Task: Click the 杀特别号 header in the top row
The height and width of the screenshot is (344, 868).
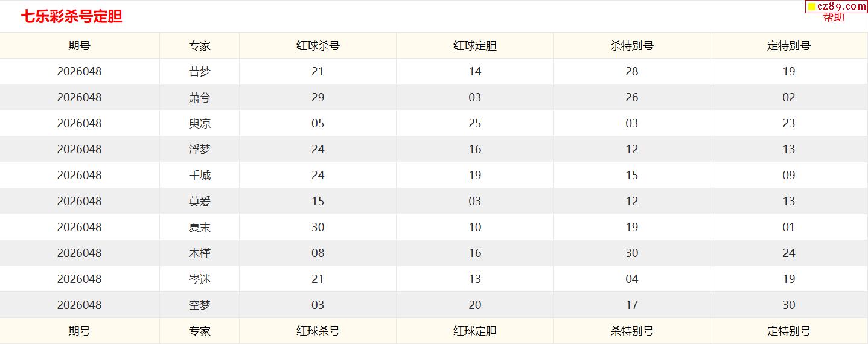Action: [631, 46]
